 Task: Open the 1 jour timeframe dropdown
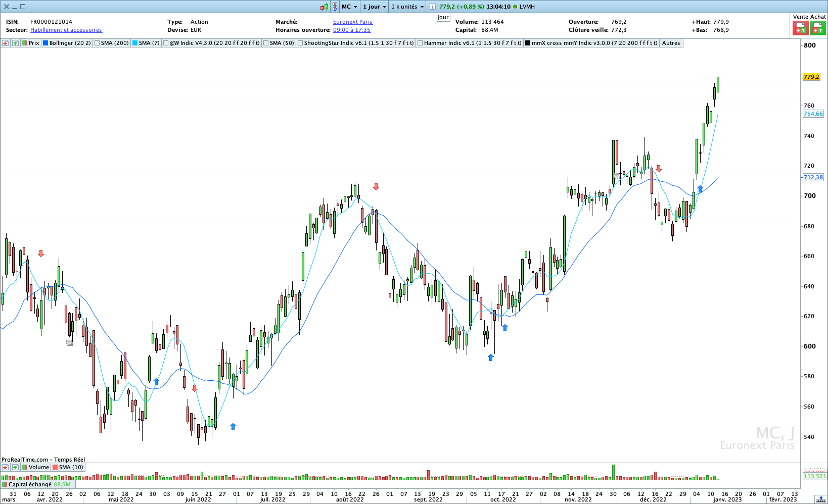375,7
